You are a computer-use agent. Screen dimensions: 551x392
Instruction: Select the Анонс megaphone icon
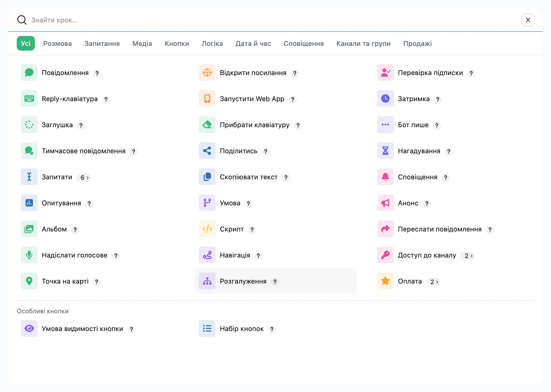[x=385, y=203]
